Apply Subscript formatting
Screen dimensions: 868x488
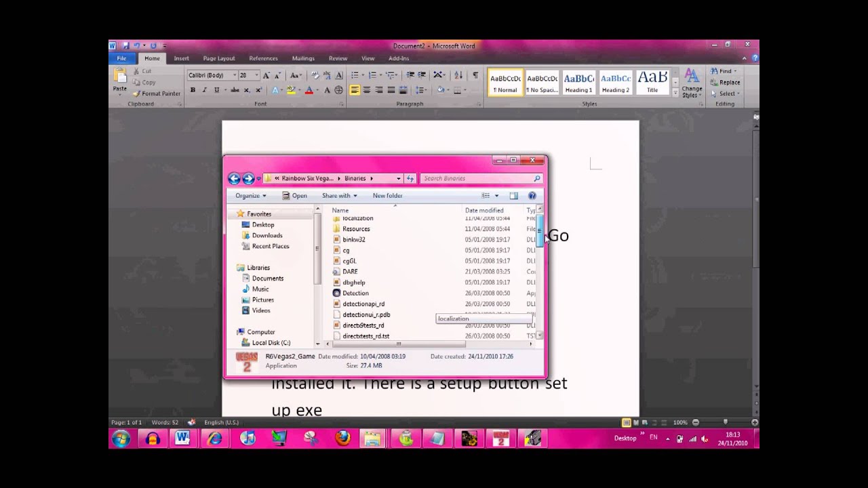247,90
